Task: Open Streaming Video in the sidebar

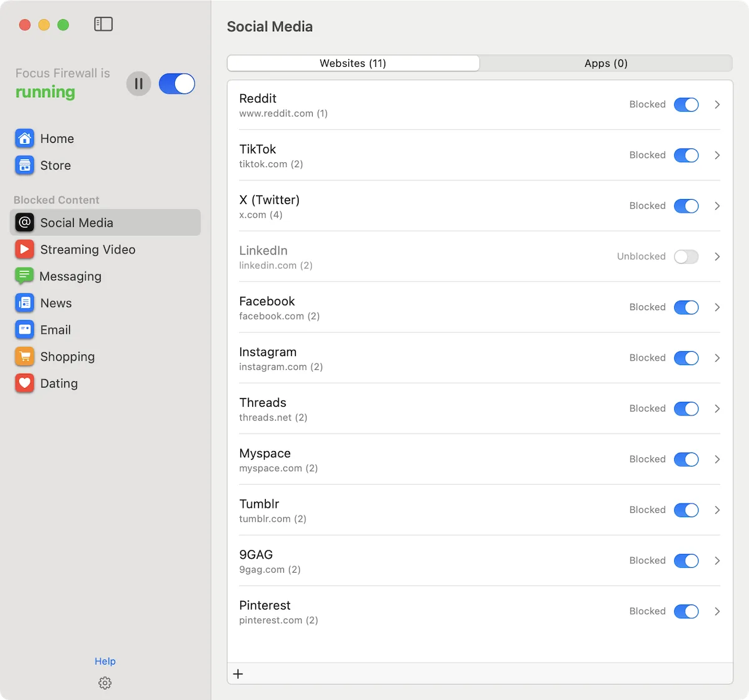Action: point(105,250)
